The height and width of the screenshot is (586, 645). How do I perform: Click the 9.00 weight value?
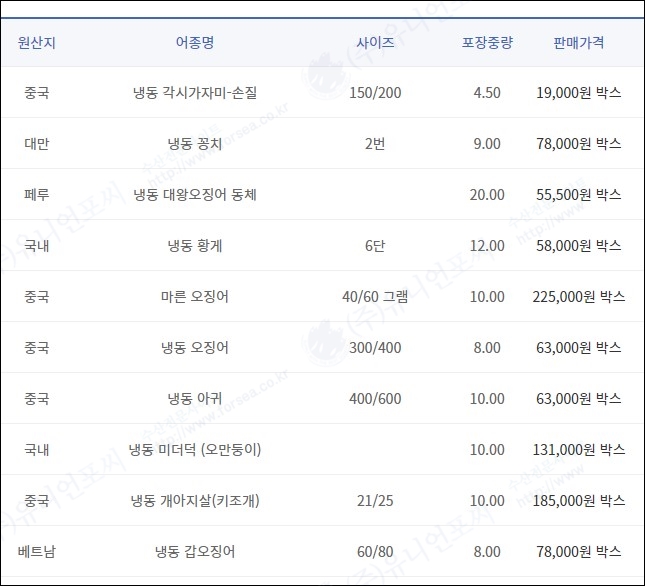[487, 144]
